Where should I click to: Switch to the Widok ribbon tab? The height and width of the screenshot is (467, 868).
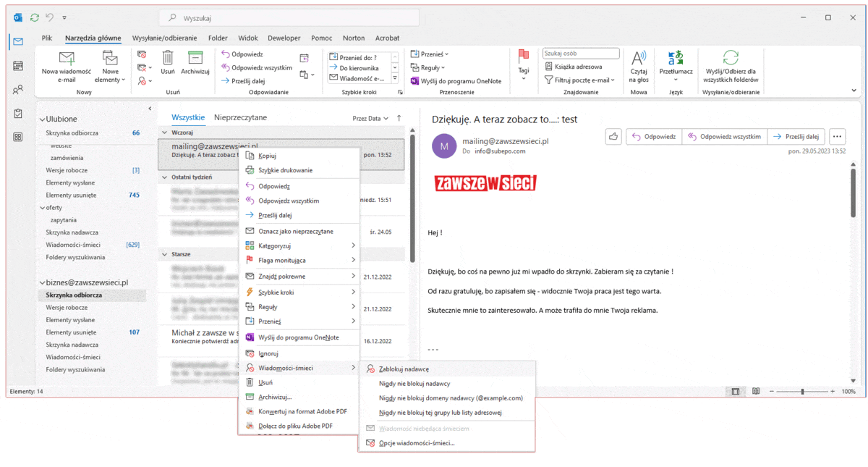248,38
